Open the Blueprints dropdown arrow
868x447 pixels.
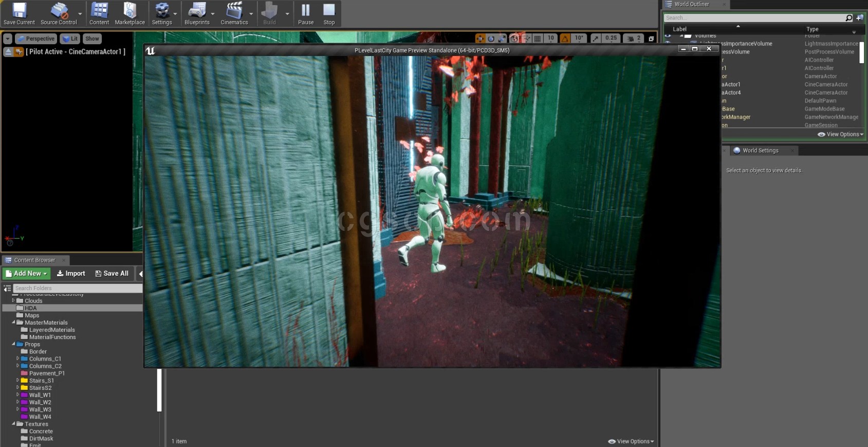pos(213,14)
